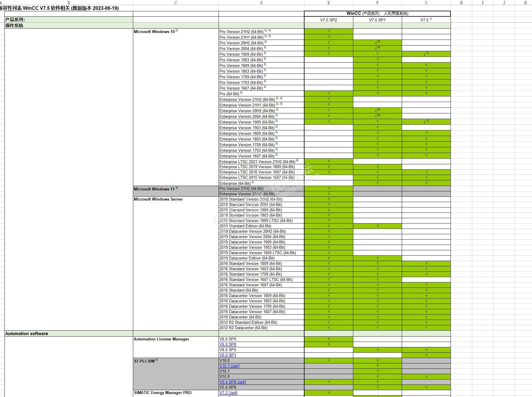Select column J header
Viewport: 532px width, 397px height.
504,3
